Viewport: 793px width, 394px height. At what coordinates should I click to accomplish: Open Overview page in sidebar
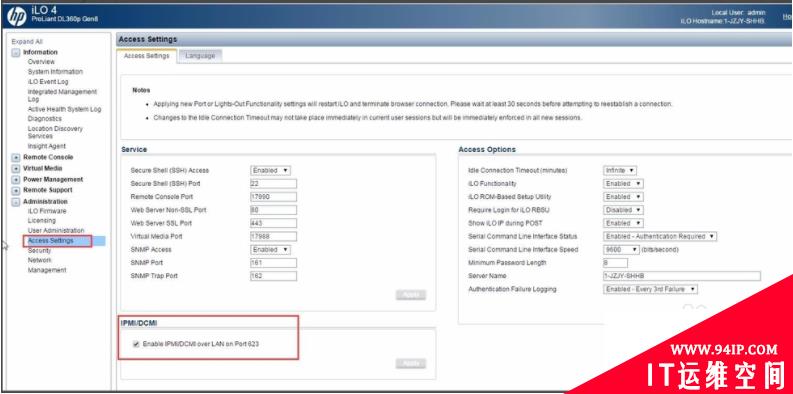coord(41,62)
